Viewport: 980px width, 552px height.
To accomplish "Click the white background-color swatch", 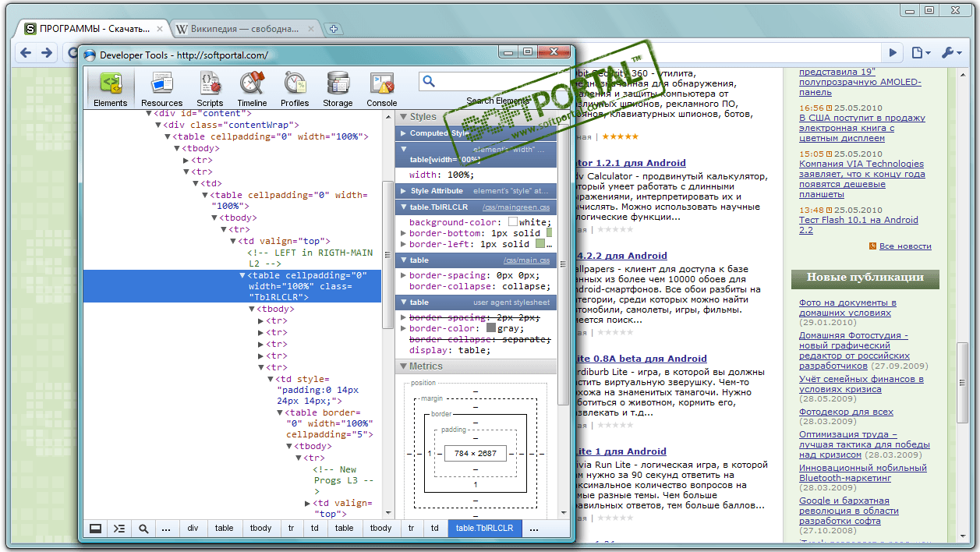I will pos(513,222).
